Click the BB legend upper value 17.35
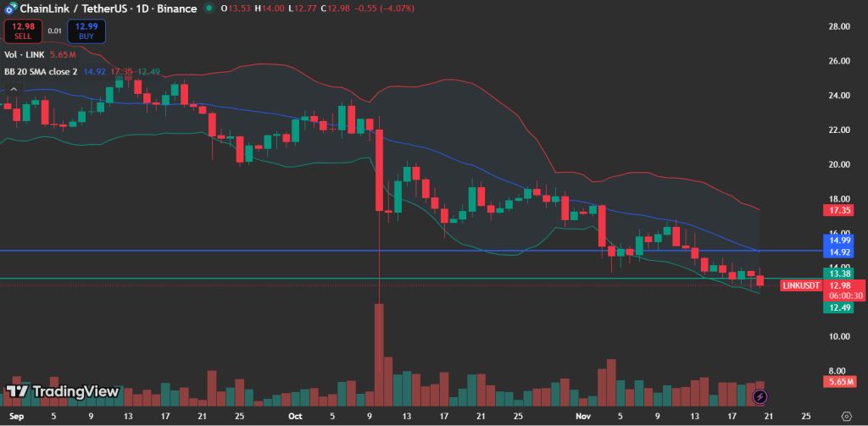 coord(120,71)
